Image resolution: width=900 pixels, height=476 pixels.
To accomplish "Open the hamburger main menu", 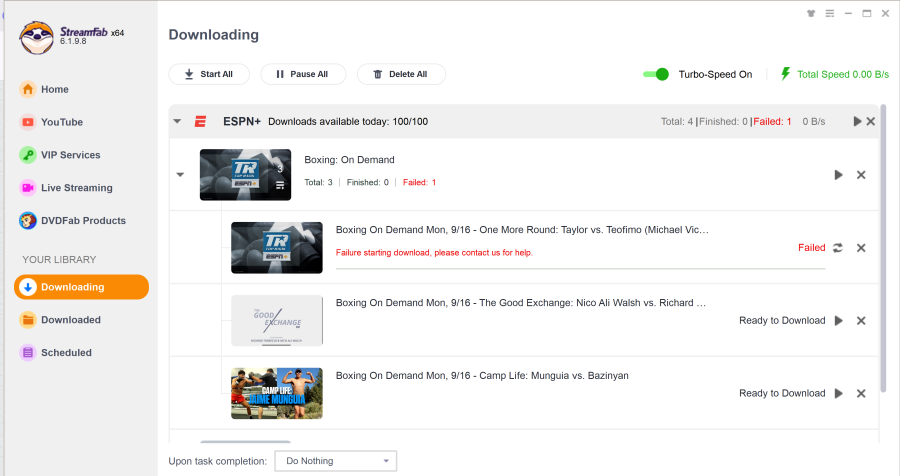I will tap(830, 13).
